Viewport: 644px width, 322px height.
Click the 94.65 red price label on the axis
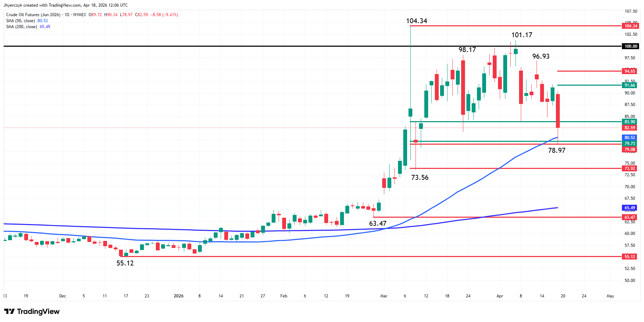coord(630,71)
